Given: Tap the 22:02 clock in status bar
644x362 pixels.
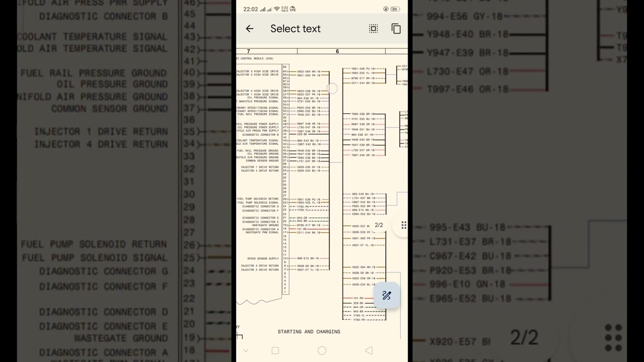Looking at the screenshot, I should [x=251, y=9].
